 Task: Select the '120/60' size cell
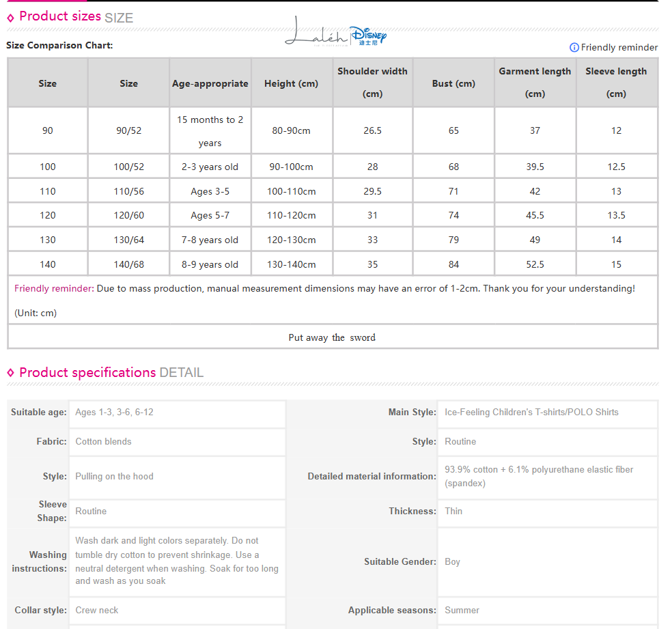[128, 215]
